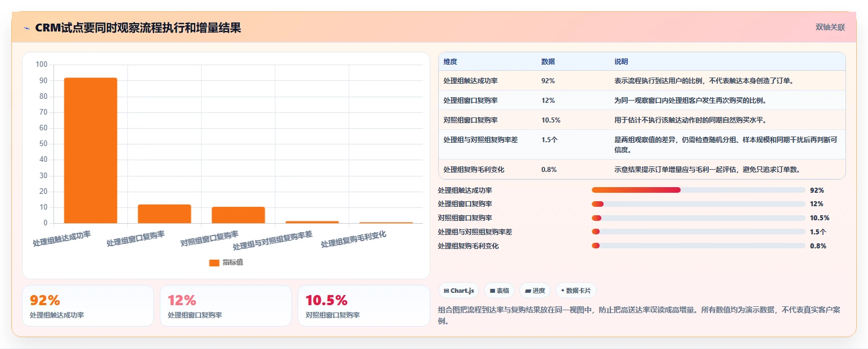This screenshot has height=349, width=868.
Task: Click the 处理组复购毛利变化 label in the progress list
Action: pos(468,246)
